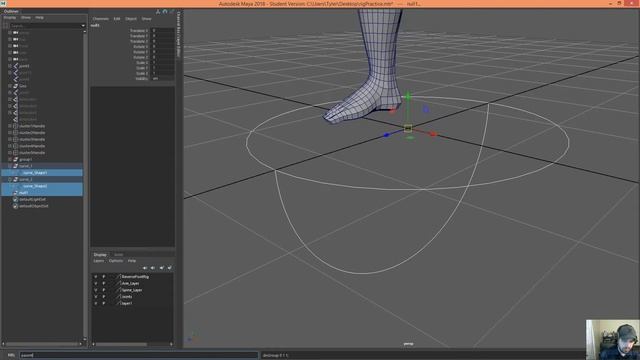Click create layer from selected icon
Viewport: 640px width, 360px height.
(x=169, y=268)
